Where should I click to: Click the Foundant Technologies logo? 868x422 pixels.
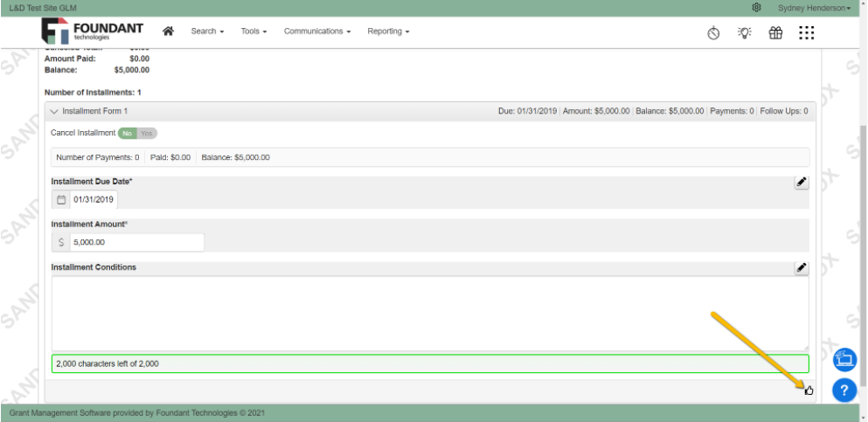(x=93, y=31)
